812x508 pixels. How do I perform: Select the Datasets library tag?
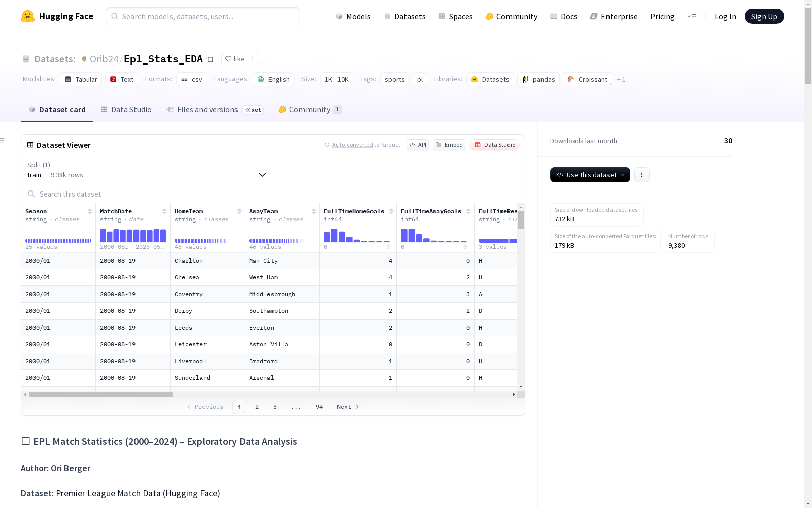pos(490,79)
